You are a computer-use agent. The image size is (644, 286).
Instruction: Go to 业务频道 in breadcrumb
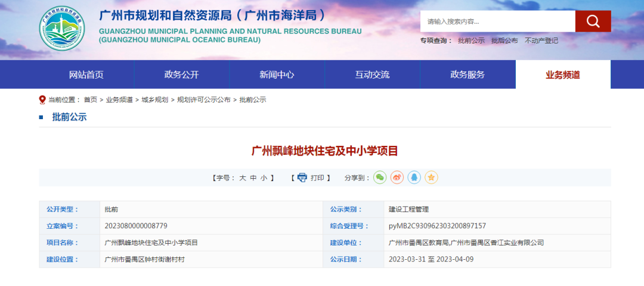pos(119,100)
